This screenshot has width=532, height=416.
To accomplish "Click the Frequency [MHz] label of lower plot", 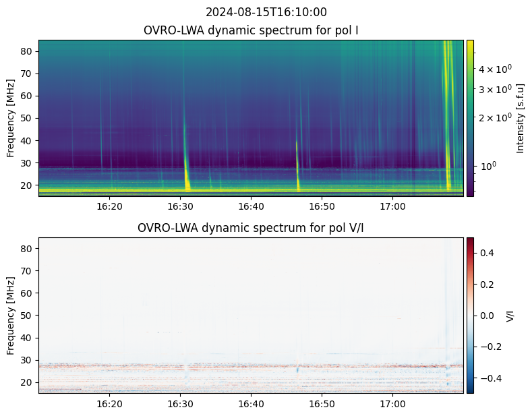I will [11, 316].
